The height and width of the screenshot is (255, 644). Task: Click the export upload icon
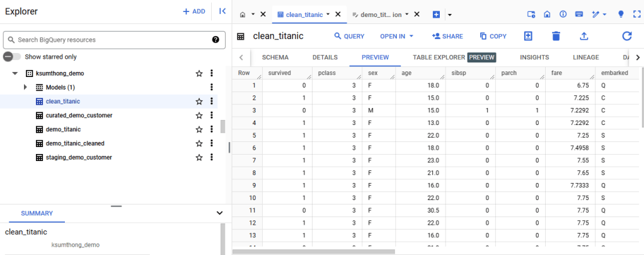click(x=584, y=37)
